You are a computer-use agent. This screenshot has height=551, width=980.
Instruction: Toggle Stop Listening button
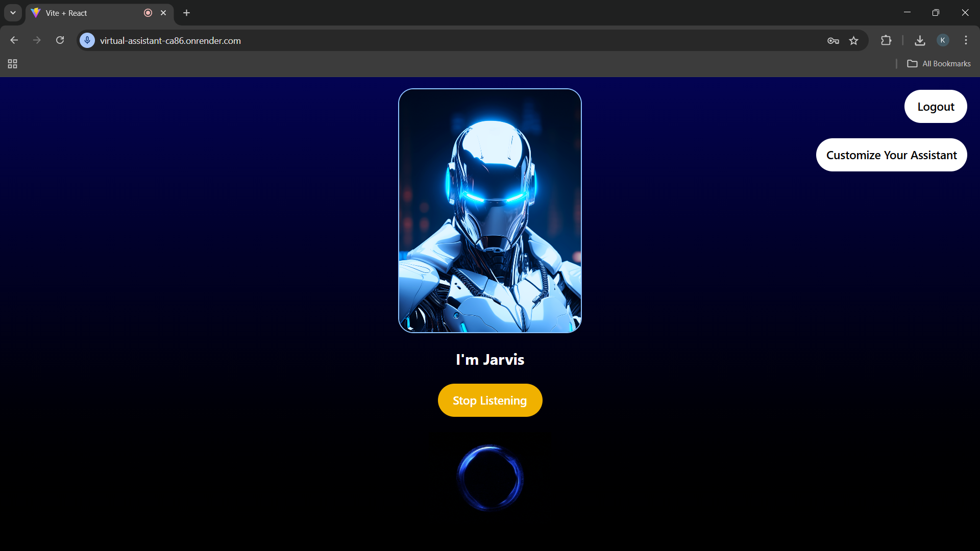[x=489, y=400]
